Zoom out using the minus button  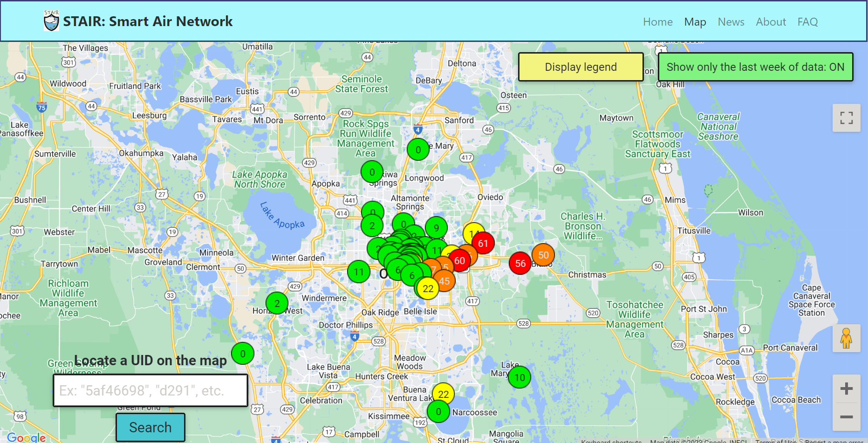click(846, 417)
